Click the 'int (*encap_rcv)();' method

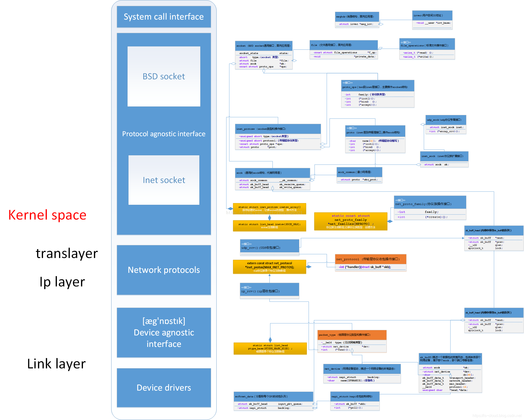tap(444, 131)
